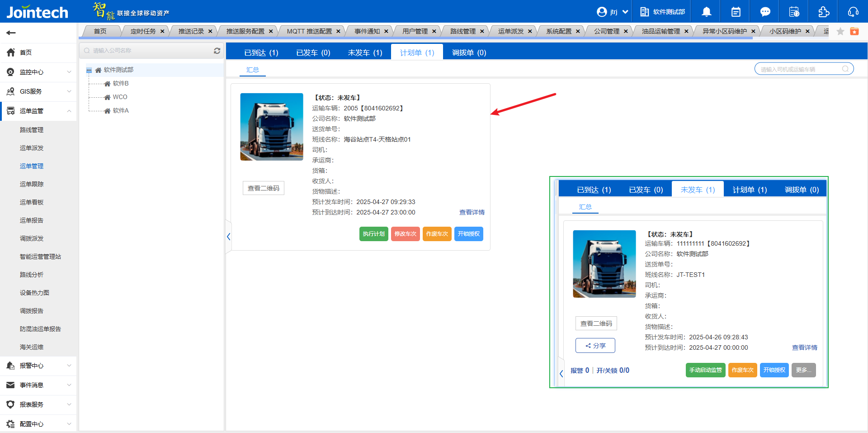
Task: Collapse the company tree side panel
Action: coord(228,237)
